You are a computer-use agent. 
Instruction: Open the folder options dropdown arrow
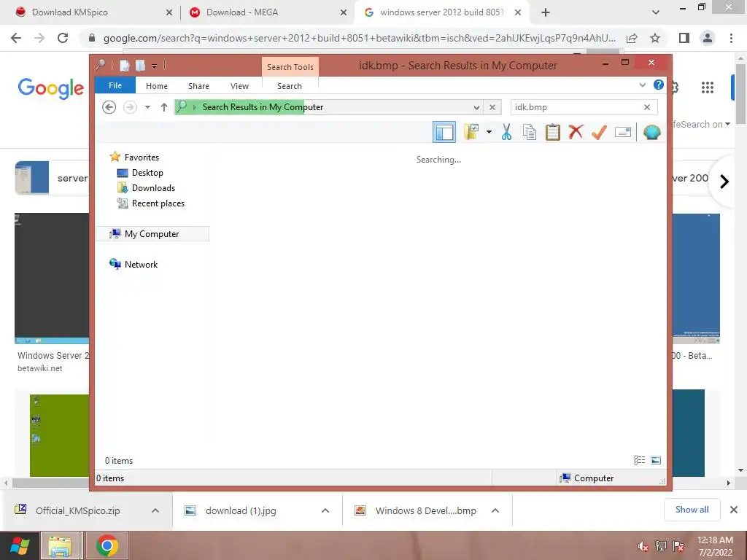pyautogui.click(x=489, y=132)
